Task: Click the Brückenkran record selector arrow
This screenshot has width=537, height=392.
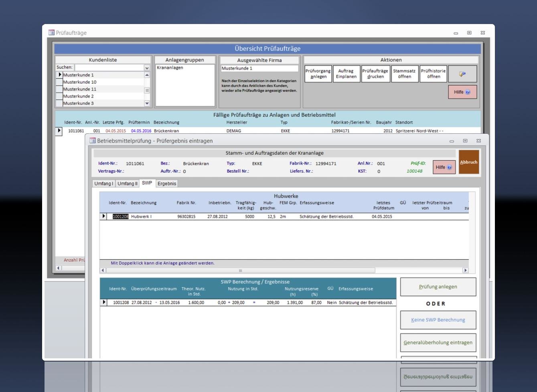Action: (59, 131)
